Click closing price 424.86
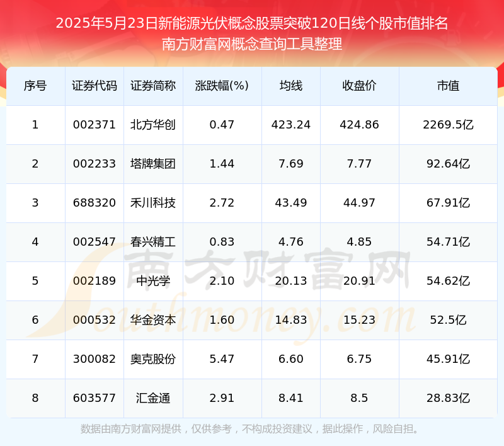This screenshot has width=504, height=446. point(359,125)
